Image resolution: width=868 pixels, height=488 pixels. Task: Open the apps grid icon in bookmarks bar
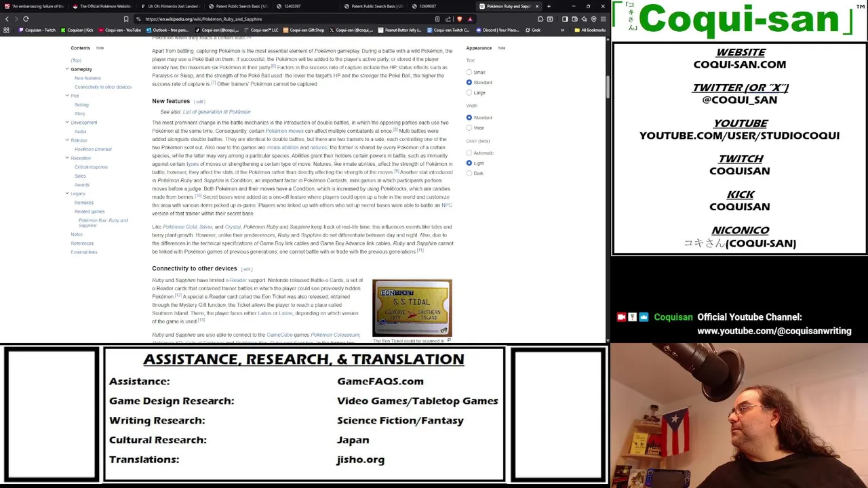(6, 30)
